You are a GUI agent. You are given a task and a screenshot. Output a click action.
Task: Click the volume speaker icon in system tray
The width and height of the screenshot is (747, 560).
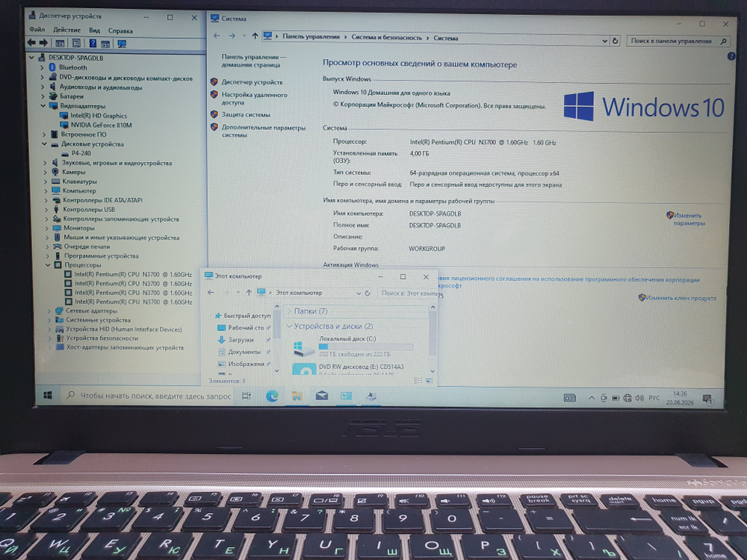[x=639, y=398]
